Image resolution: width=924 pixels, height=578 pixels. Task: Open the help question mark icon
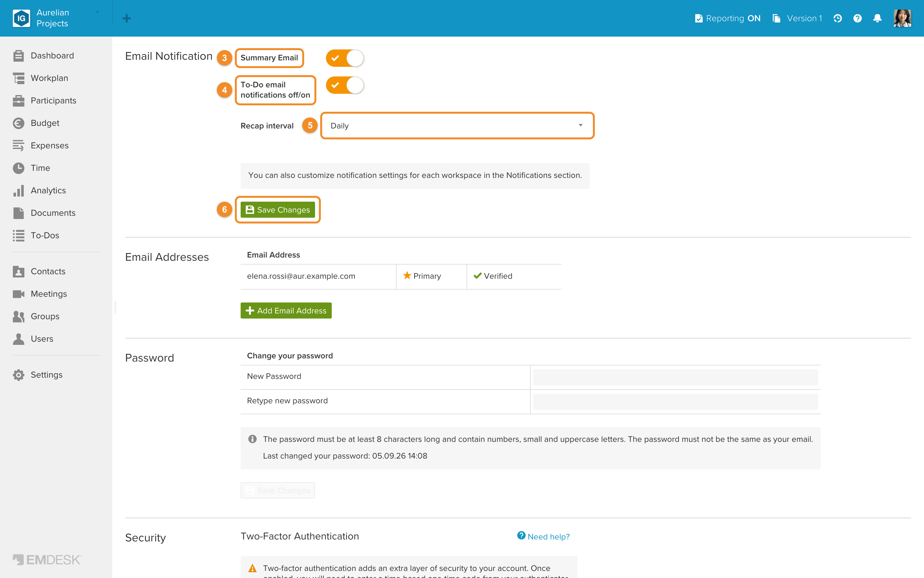point(857,18)
